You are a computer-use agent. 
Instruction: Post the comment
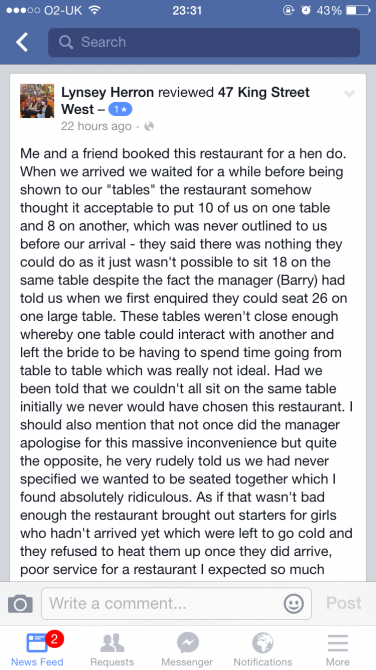pyautogui.click(x=344, y=603)
